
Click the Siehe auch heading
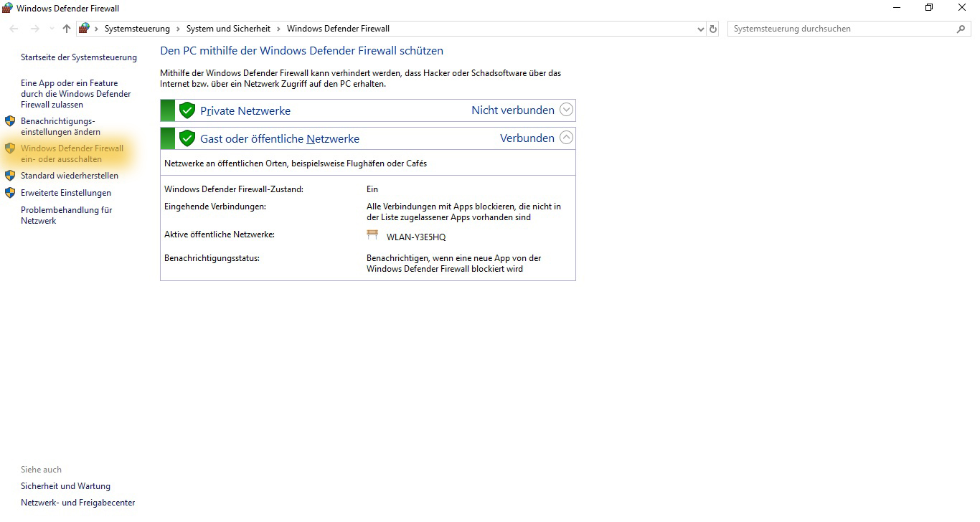tap(41, 470)
